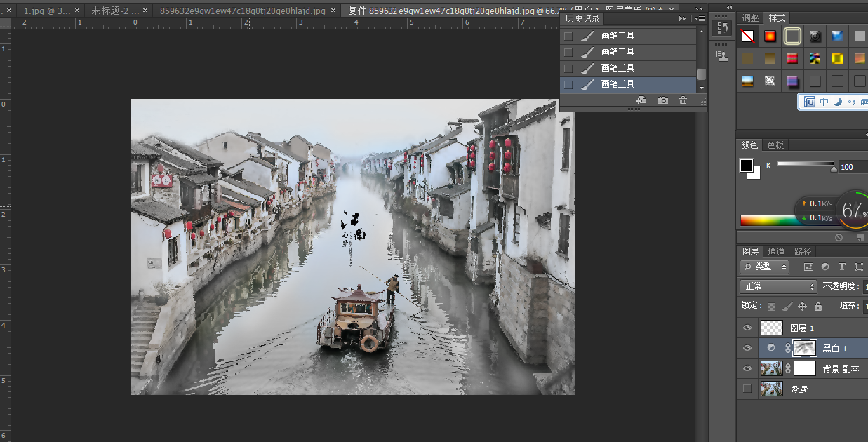Filter layers by shape layers icon
The image size is (868, 442).
coord(859,267)
